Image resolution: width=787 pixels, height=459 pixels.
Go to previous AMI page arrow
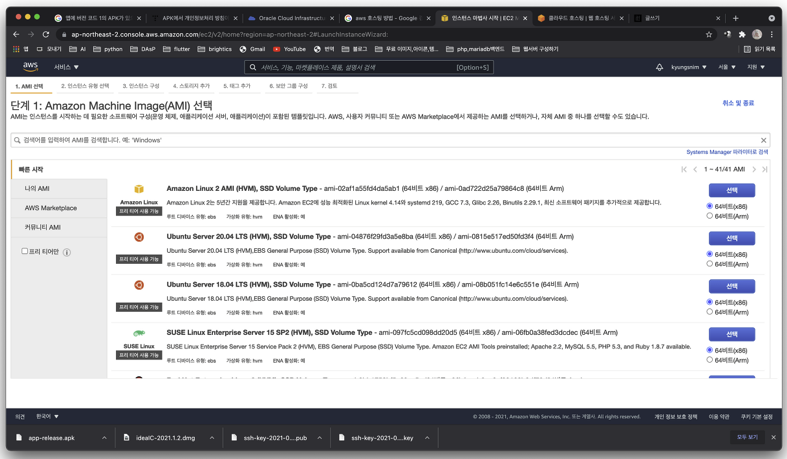(695, 169)
